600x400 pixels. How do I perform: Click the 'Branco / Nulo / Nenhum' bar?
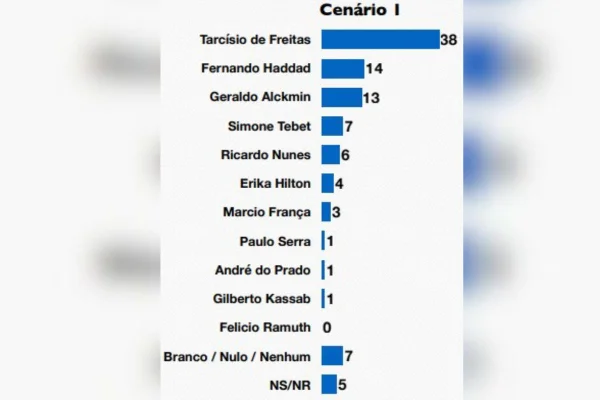click(332, 356)
